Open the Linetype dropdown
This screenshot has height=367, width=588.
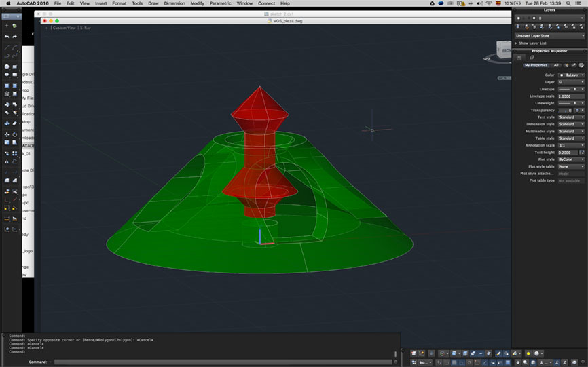(571, 89)
